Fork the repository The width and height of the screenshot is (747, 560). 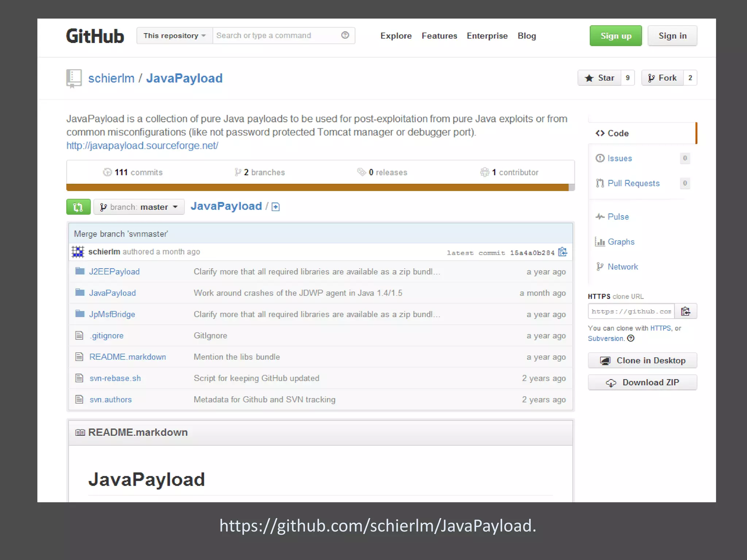point(662,78)
